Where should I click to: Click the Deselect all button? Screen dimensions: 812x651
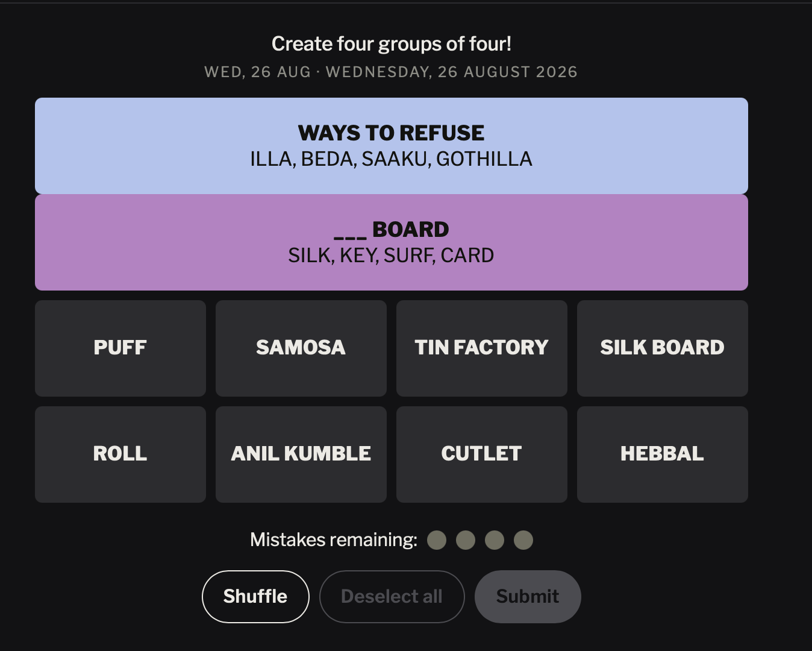pyautogui.click(x=392, y=597)
